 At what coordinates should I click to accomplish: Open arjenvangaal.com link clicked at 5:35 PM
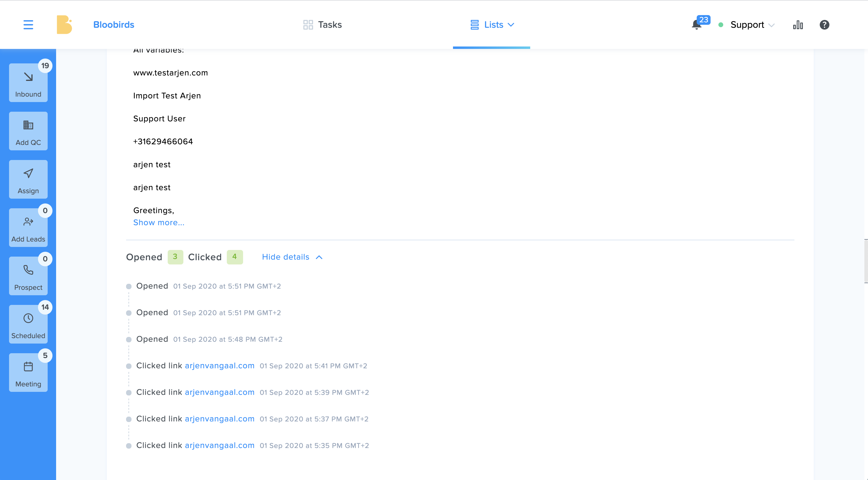[x=219, y=445]
